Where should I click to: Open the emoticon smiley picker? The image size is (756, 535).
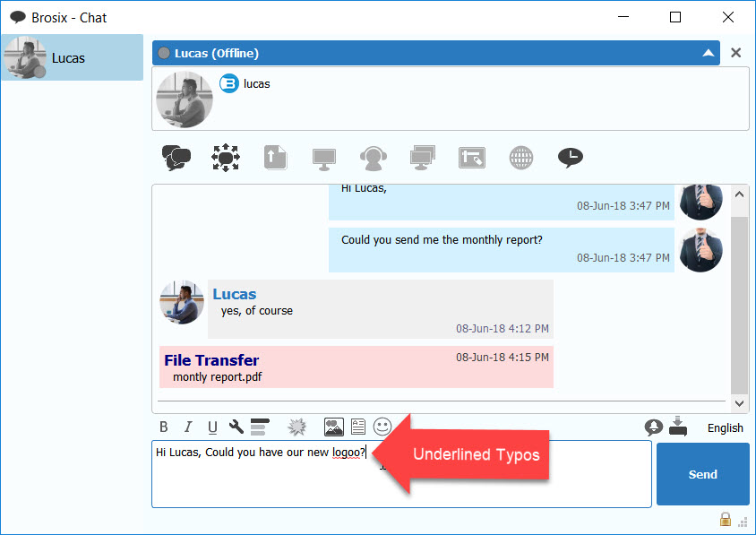pyautogui.click(x=382, y=427)
